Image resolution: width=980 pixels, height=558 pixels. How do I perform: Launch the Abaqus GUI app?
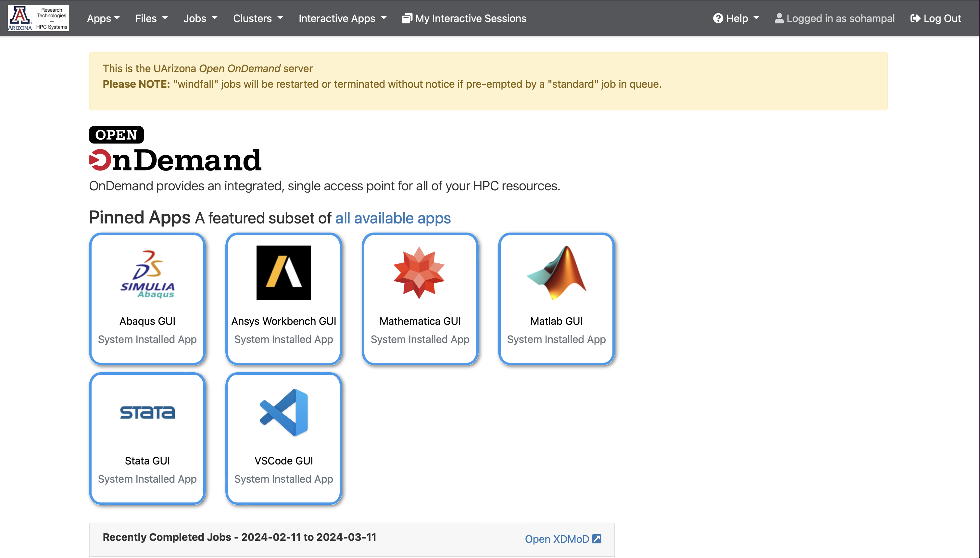click(147, 299)
